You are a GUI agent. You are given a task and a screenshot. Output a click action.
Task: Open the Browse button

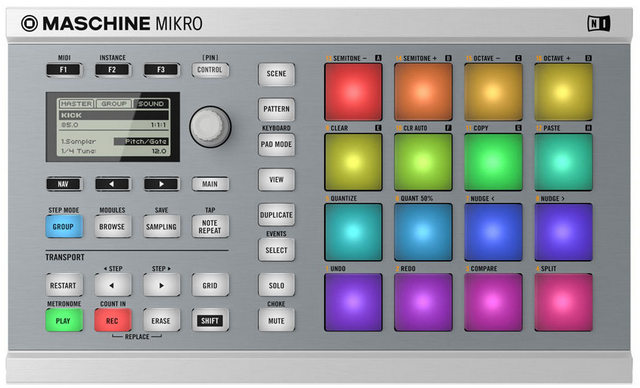tap(113, 226)
